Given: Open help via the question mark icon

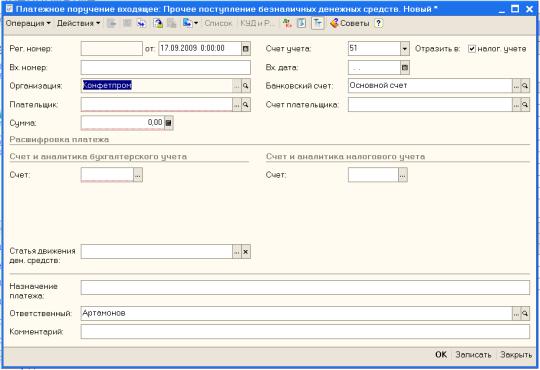Looking at the screenshot, I should (378, 23).
